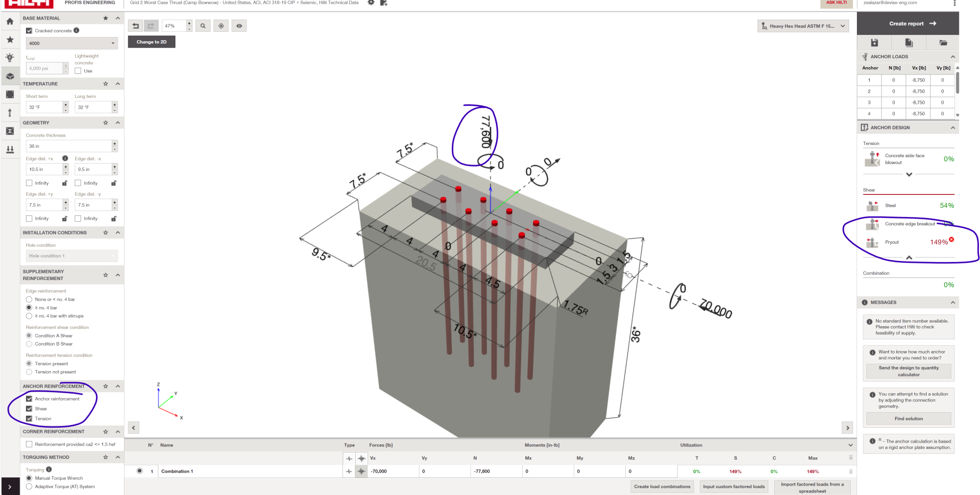980x495 pixels.
Task: Open the Heavy Hex Head ASTM anchor dropdown
Action: (x=803, y=25)
